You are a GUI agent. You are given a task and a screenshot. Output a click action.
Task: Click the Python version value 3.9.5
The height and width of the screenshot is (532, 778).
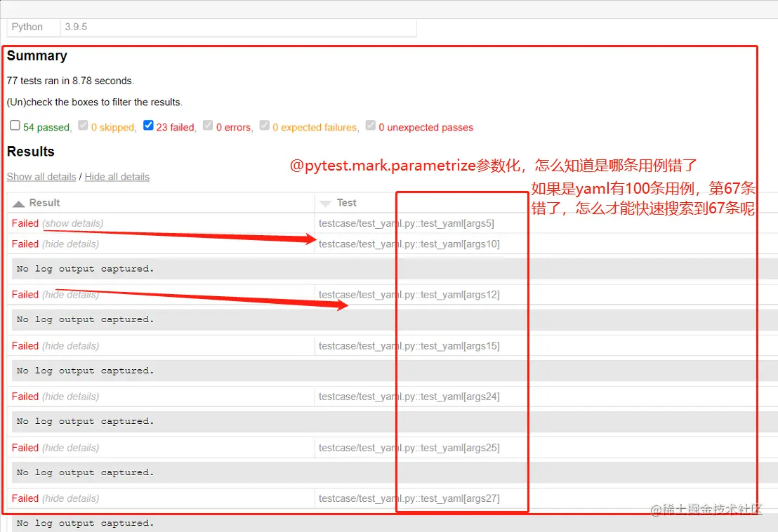tap(76, 27)
